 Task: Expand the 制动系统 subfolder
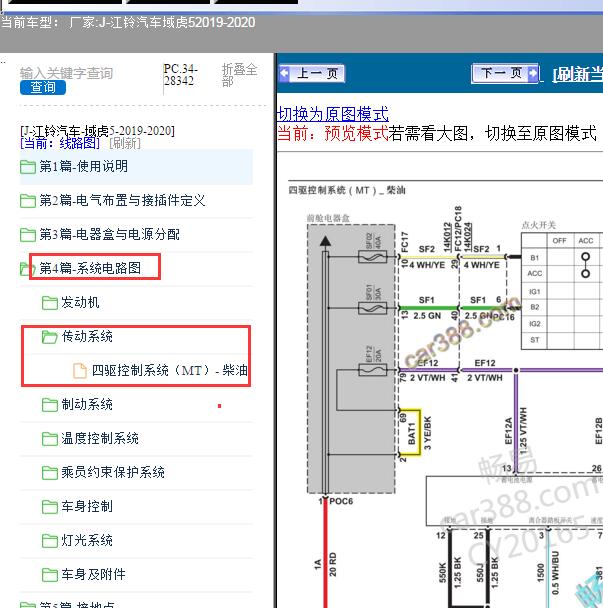(87, 404)
